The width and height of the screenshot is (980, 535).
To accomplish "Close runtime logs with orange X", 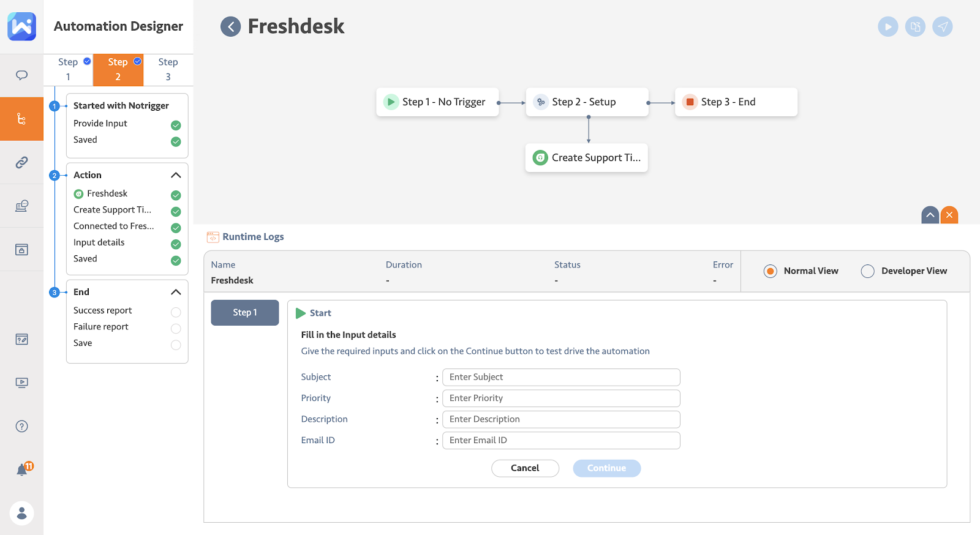I will click(949, 215).
